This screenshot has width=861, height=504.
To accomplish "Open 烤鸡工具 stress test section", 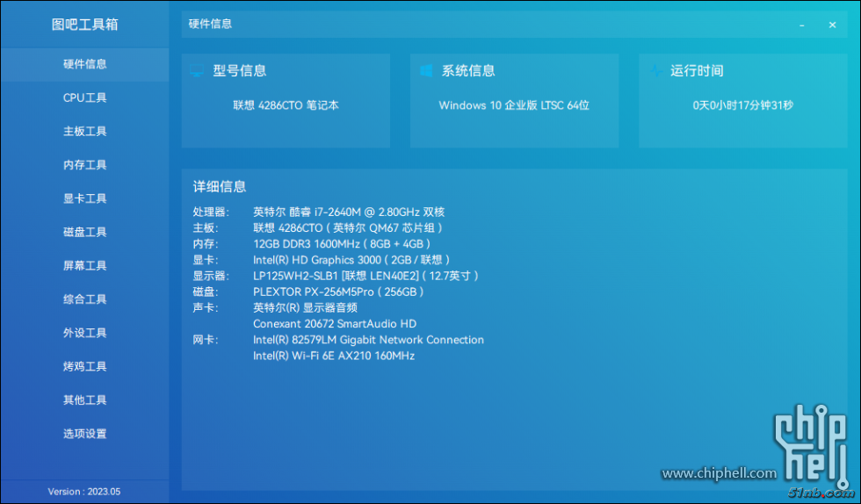I will click(x=84, y=366).
